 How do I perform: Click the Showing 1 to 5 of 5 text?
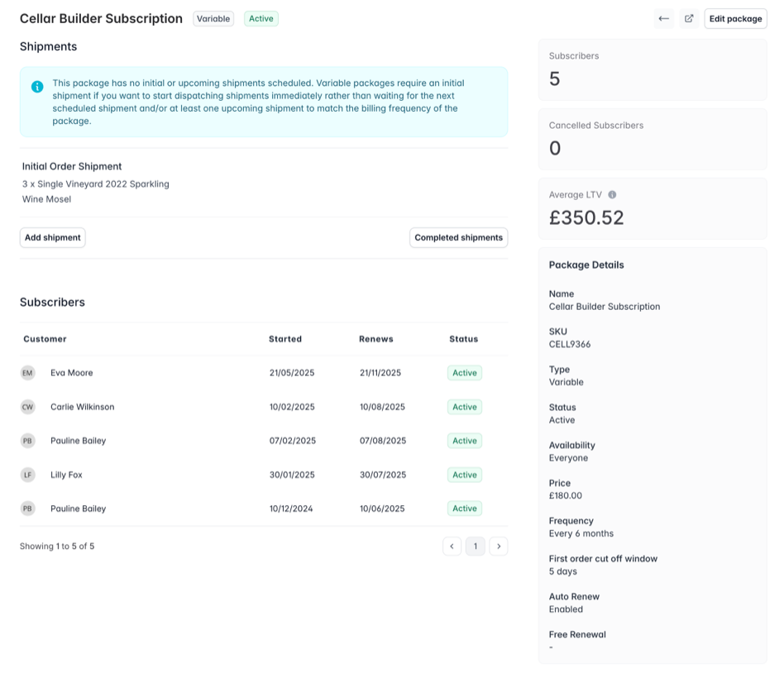[x=57, y=546]
